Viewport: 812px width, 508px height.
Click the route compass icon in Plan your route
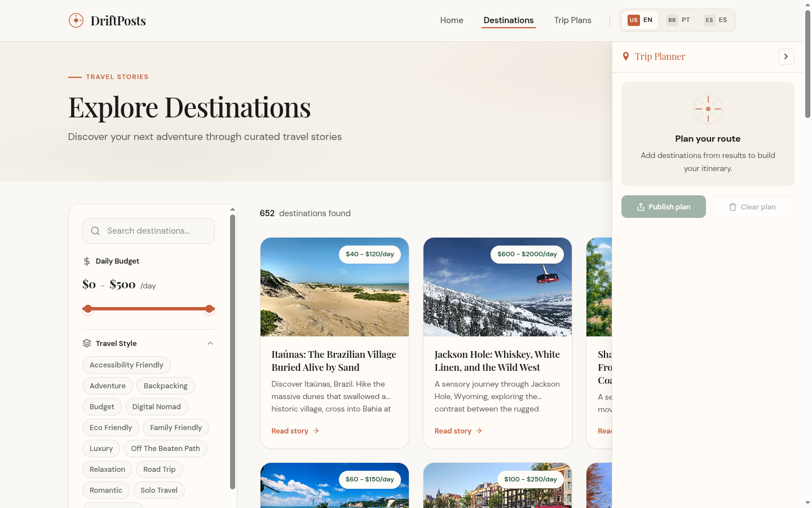pyautogui.click(x=708, y=108)
